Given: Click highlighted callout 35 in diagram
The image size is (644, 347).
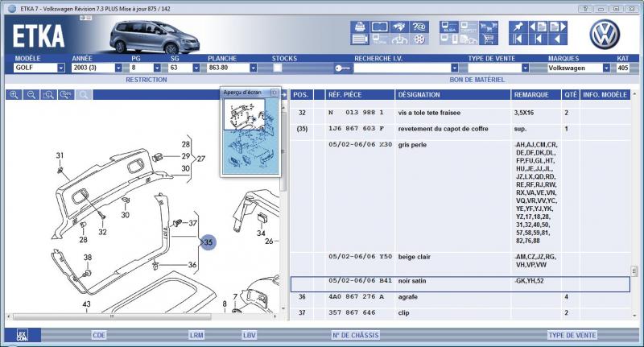Looking at the screenshot, I should click(x=208, y=242).
